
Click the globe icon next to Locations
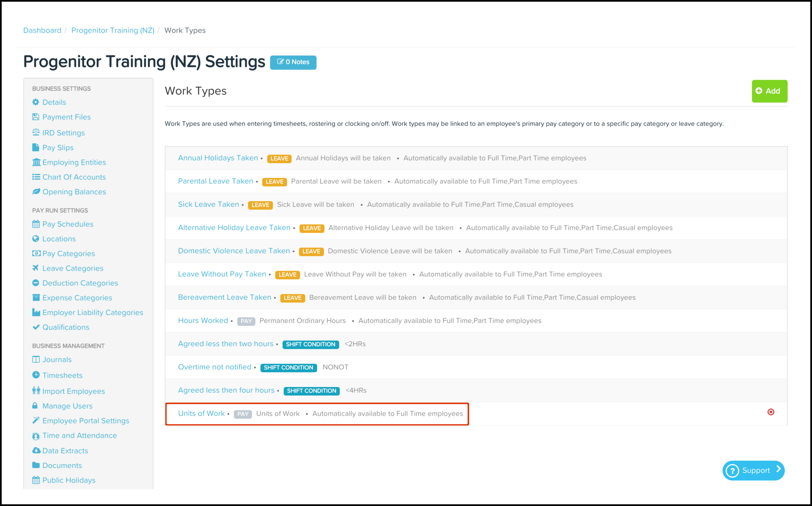(x=36, y=239)
